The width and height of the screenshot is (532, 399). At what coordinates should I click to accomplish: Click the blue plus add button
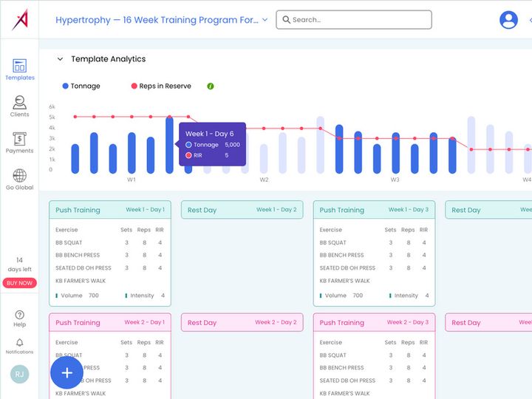click(66, 372)
